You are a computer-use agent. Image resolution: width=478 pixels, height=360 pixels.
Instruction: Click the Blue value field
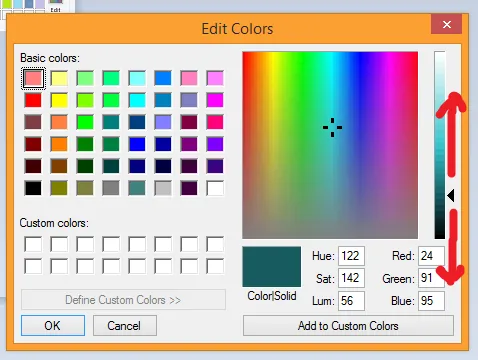click(431, 301)
